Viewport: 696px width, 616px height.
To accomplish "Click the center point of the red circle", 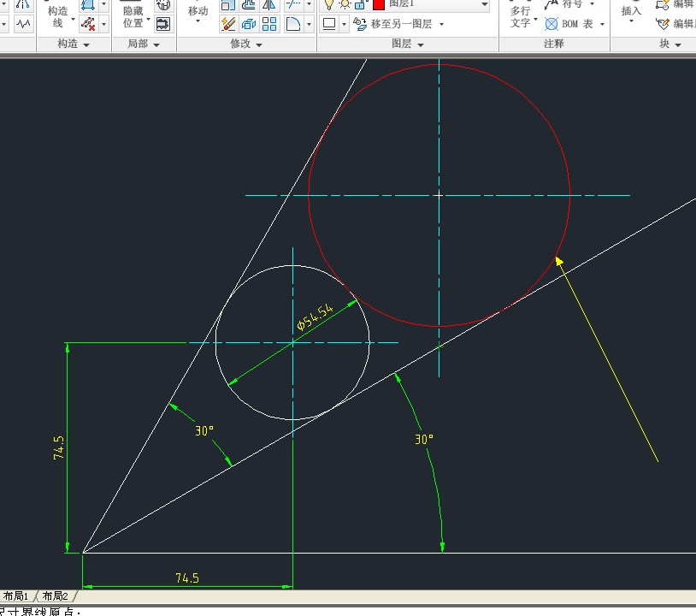I will 439,195.
